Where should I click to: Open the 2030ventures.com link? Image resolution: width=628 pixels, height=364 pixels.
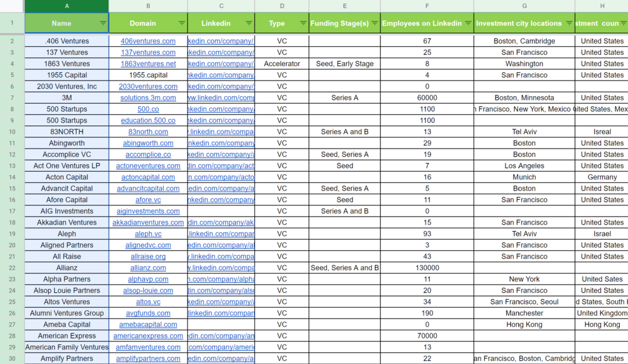[148, 86]
